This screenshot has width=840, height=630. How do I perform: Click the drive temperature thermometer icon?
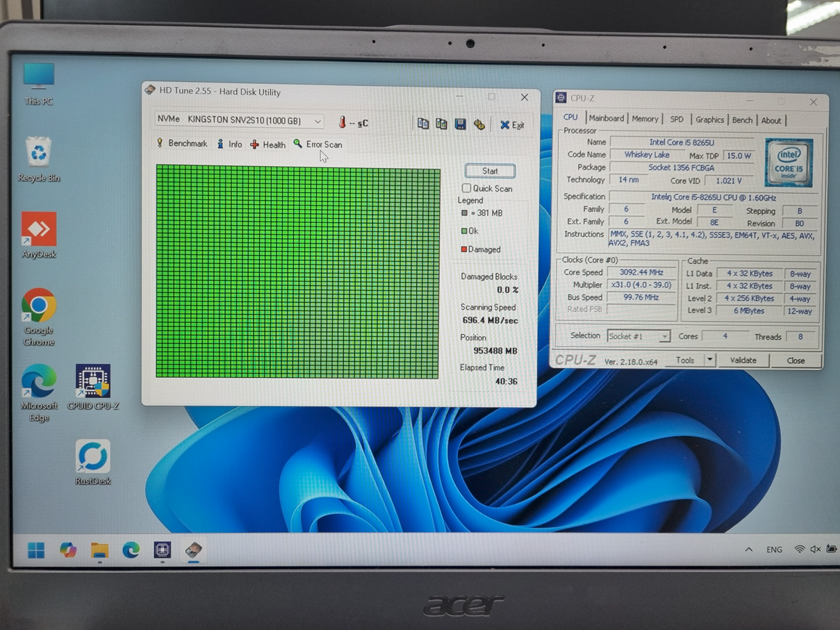coord(342,123)
